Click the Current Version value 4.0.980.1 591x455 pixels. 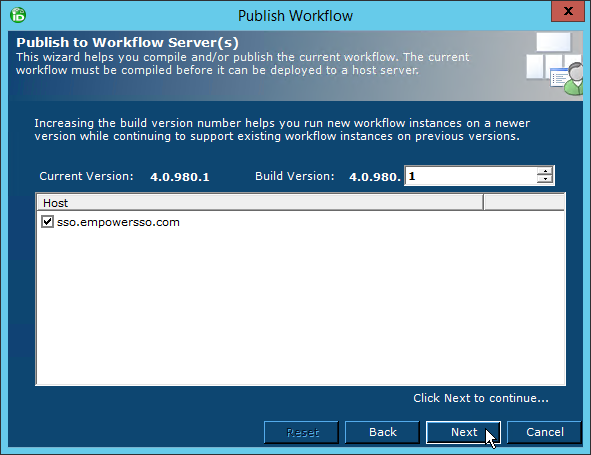[x=179, y=177]
